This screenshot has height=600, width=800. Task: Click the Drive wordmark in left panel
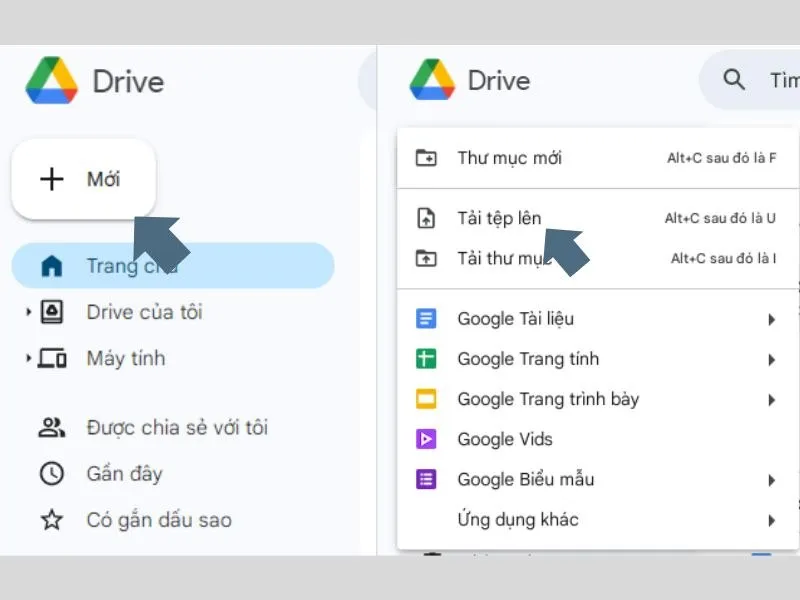pos(128,81)
